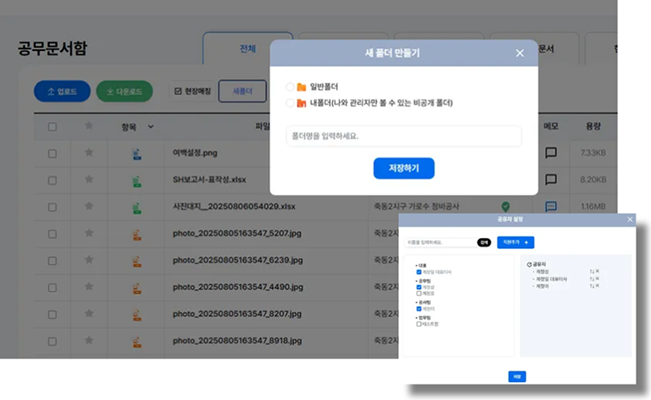The height and width of the screenshot is (400, 651).
Task: Check the box for 여백설정.png row
Action: pos(52,154)
